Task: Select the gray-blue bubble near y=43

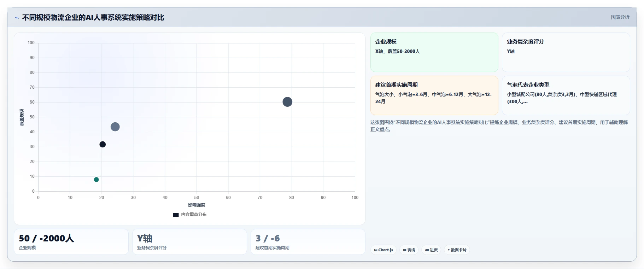Action: point(115,127)
